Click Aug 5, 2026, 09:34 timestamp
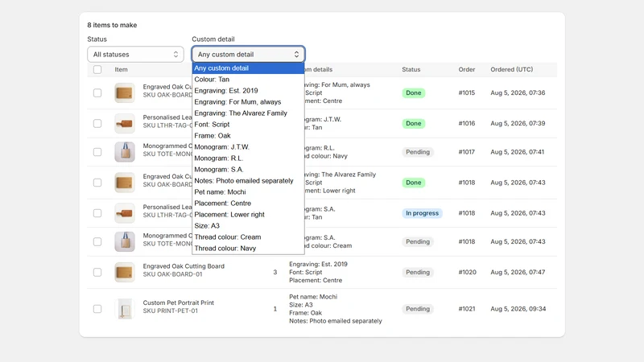This screenshot has width=644, height=362. [x=518, y=309]
